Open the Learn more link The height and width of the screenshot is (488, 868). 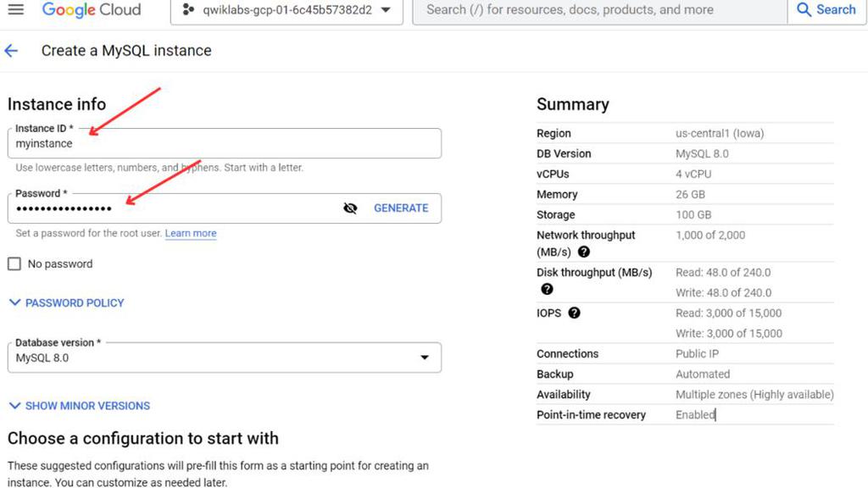191,233
